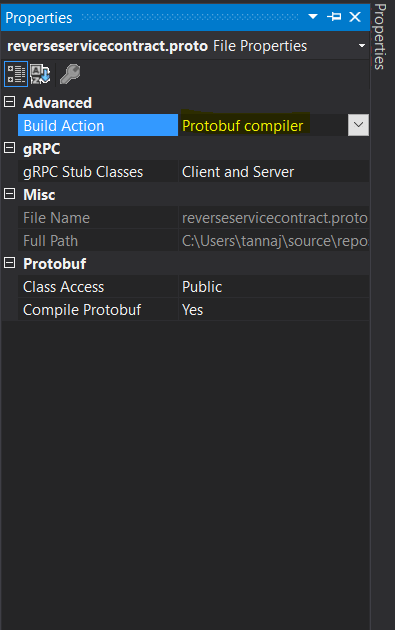Sort properties alphabetically icon

(x=40, y=74)
